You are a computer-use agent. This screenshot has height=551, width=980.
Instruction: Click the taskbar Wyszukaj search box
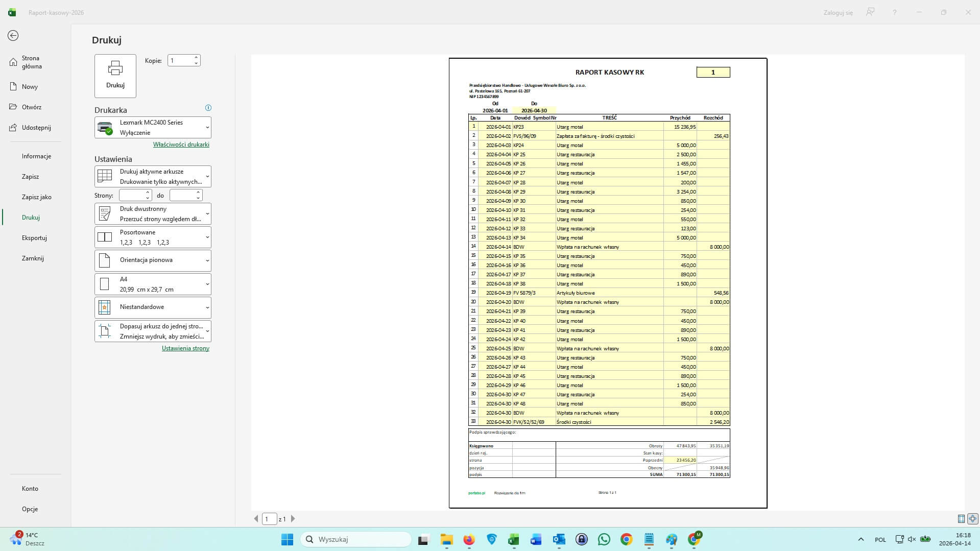click(x=356, y=539)
